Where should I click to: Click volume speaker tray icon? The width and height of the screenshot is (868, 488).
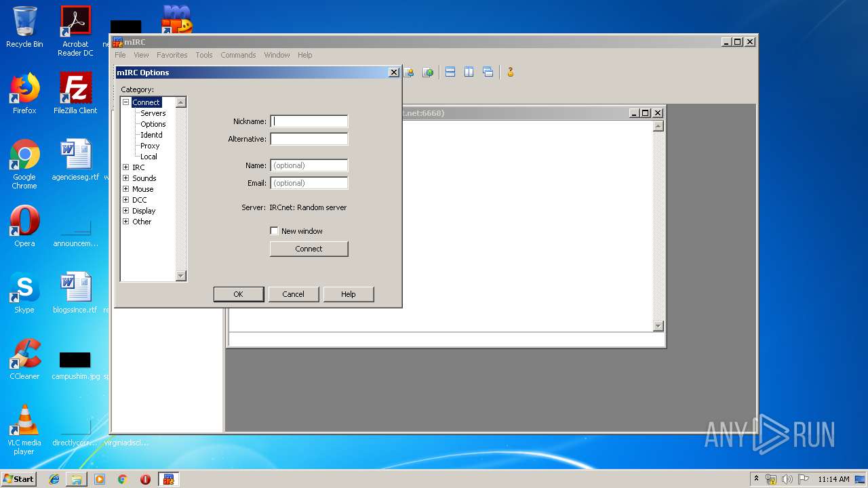787,479
